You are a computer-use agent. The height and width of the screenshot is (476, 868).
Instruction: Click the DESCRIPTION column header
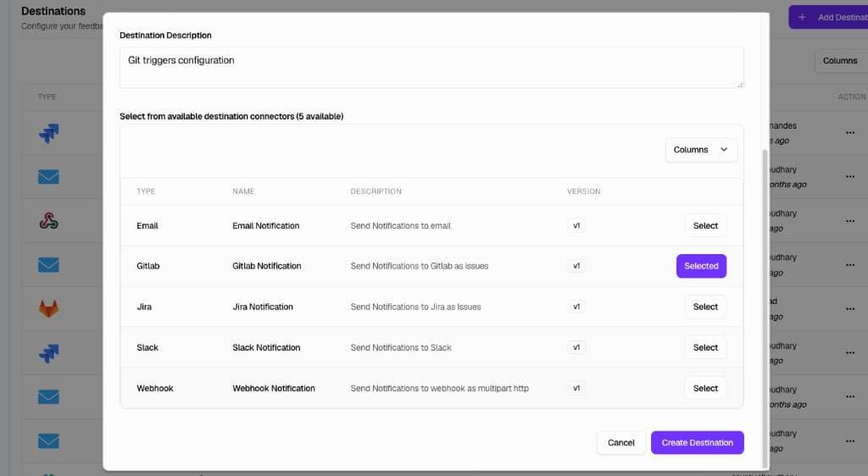tap(376, 191)
